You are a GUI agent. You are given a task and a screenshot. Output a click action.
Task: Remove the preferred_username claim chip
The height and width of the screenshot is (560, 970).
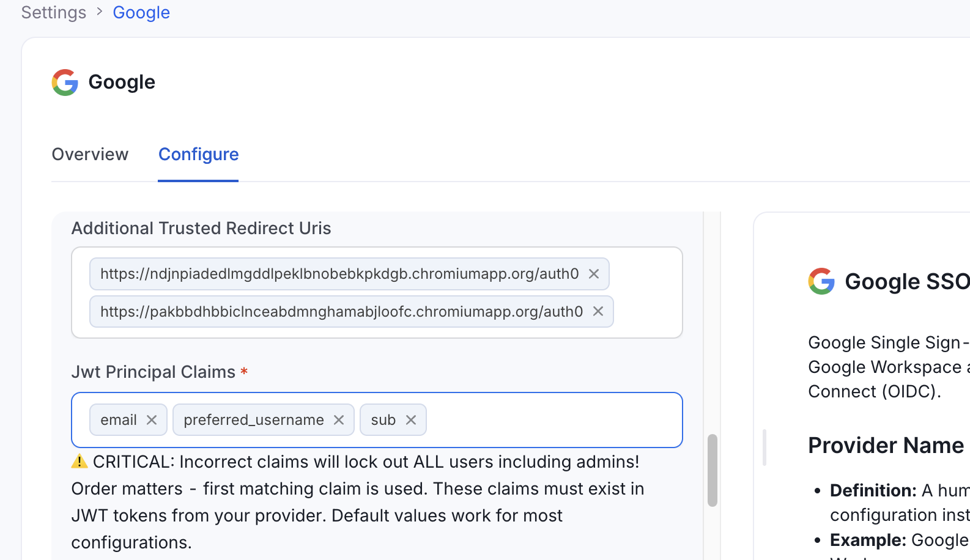[339, 420]
